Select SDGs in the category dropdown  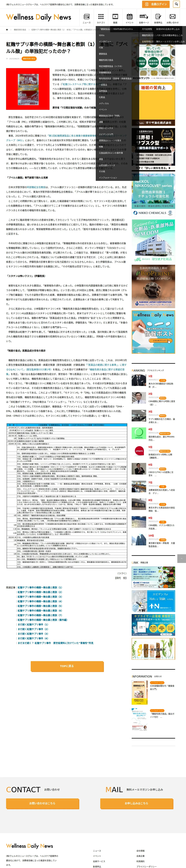[x=102, y=35]
